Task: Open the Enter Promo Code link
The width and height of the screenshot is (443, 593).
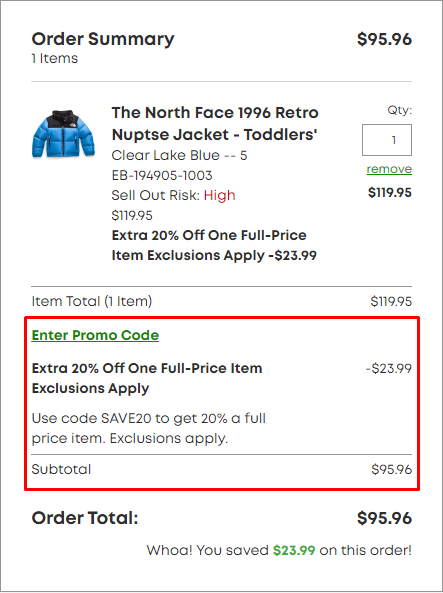Action: pos(95,335)
